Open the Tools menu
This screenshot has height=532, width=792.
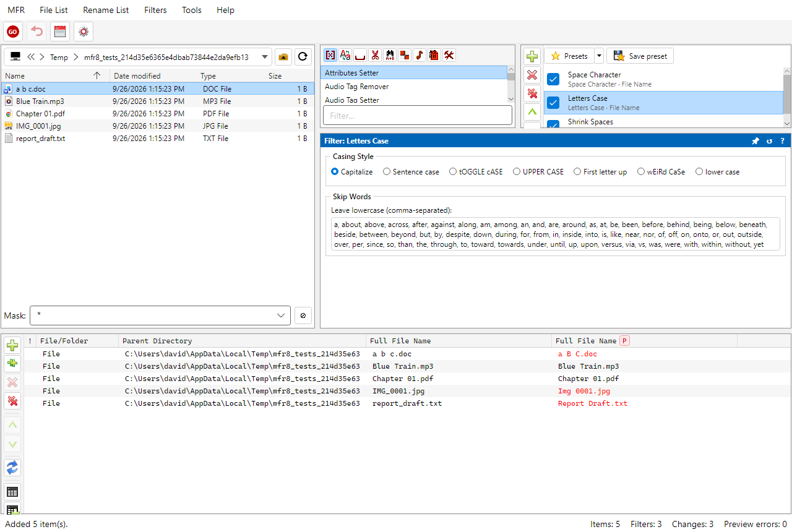click(x=192, y=10)
